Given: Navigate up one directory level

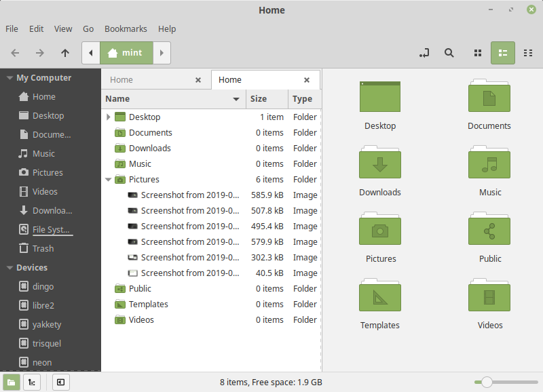Looking at the screenshot, I should 64,53.
